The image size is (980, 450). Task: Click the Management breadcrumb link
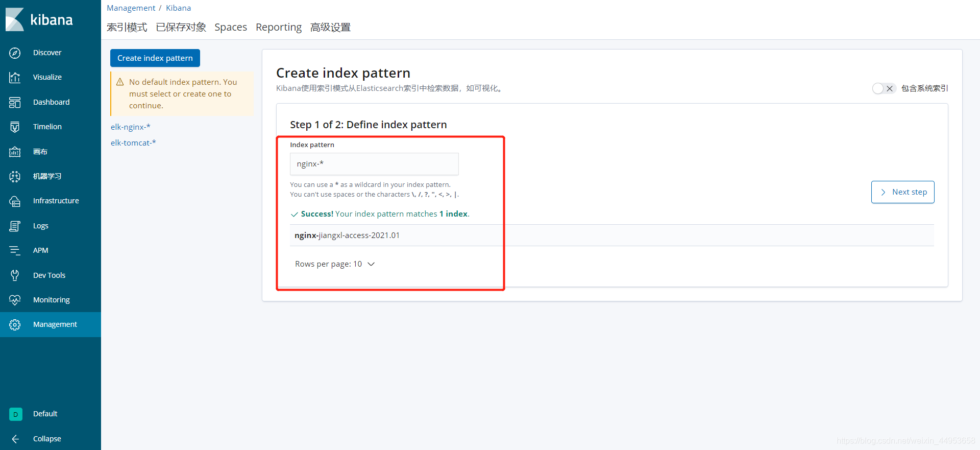pos(131,8)
